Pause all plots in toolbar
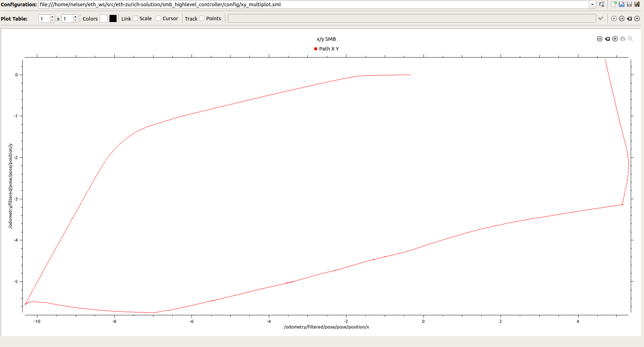This screenshot has height=347, width=644. point(622,18)
